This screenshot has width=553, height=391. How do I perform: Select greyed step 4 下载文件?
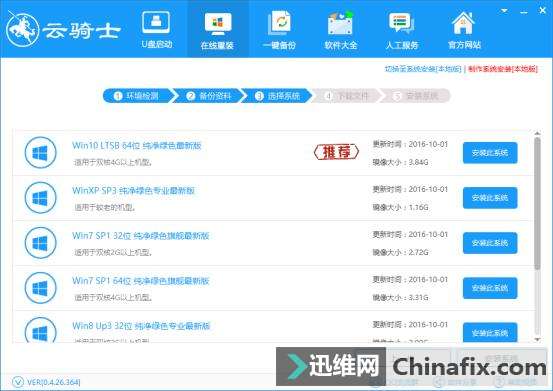tap(347, 96)
